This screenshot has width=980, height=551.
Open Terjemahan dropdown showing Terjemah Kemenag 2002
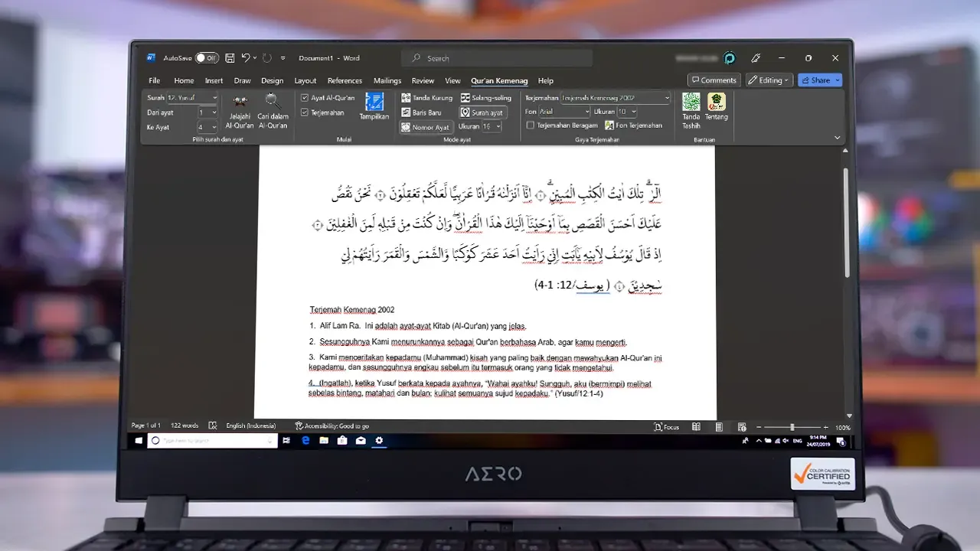616,98
